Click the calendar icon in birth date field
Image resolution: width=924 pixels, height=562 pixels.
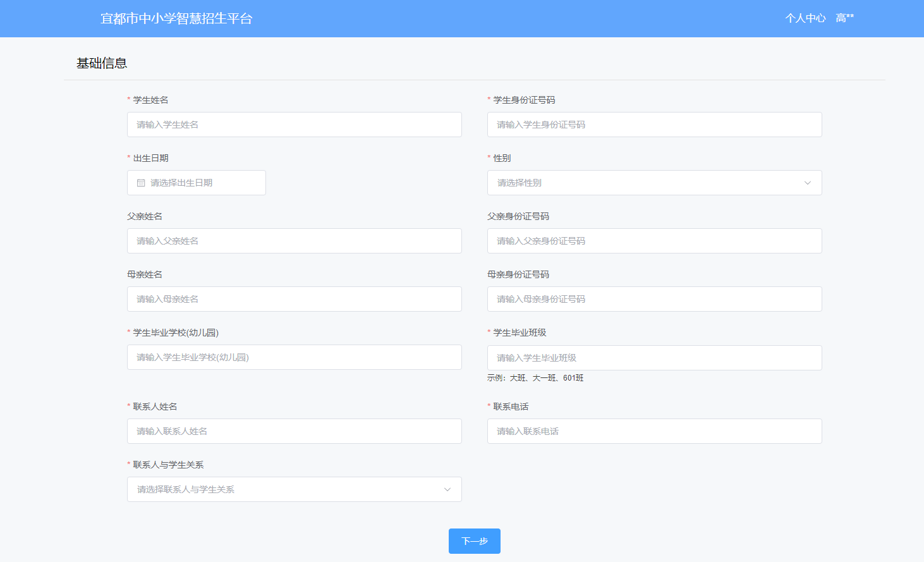[141, 183]
